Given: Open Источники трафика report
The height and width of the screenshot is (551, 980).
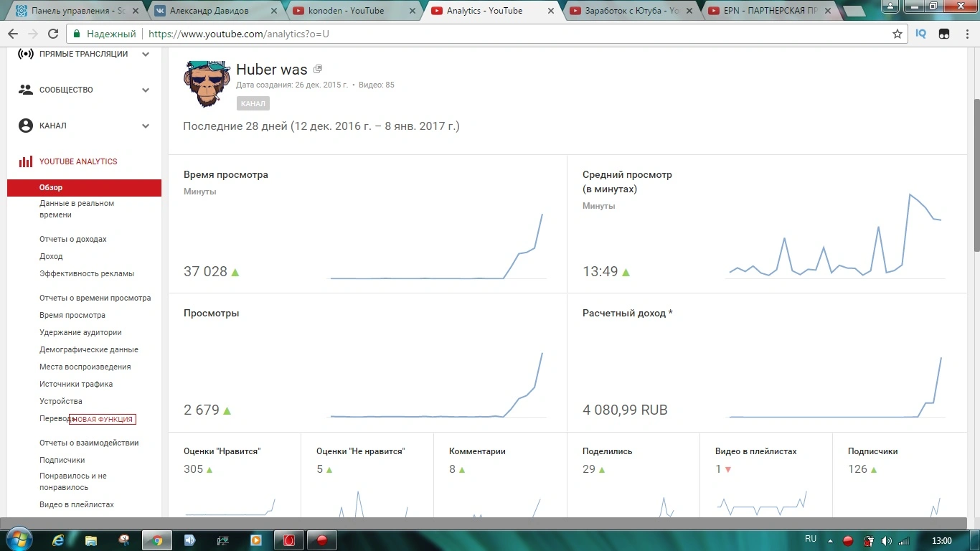Looking at the screenshot, I should pos(76,384).
